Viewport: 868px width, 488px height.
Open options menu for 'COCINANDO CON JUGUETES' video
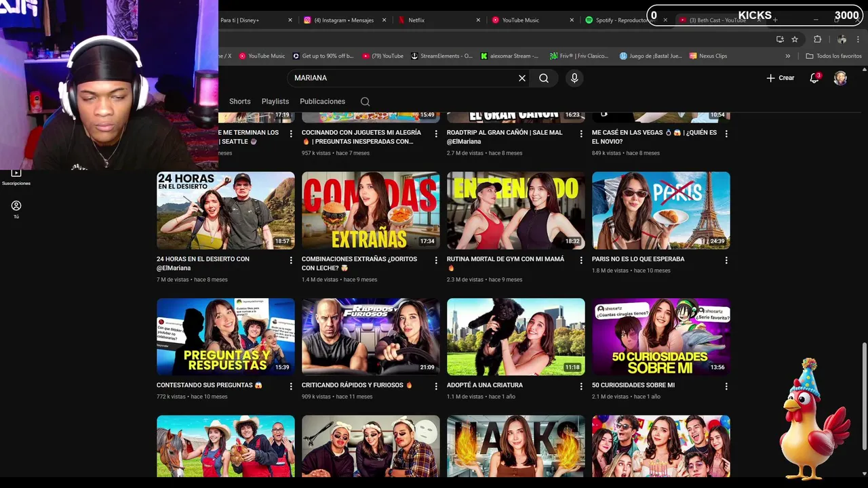pos(436,134)
